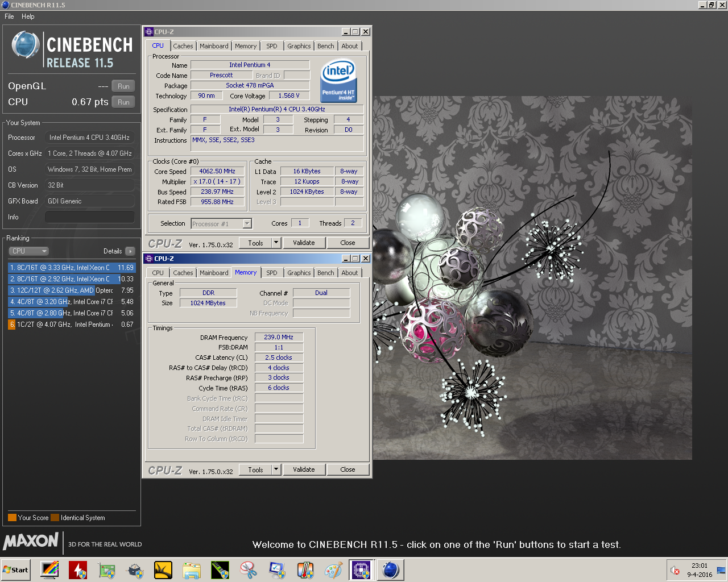Click the muted speaker volume tray icon
The image size is (728, 582).
tap(675, 570)
